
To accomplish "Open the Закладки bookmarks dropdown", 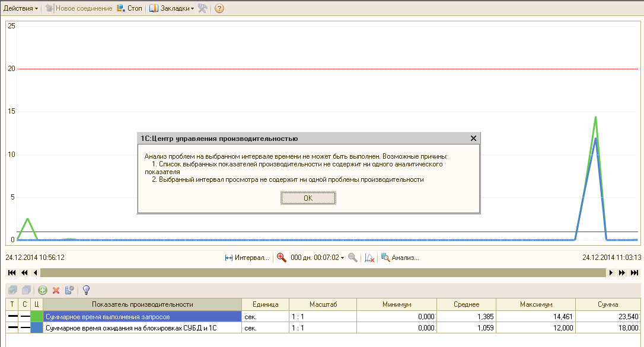I will coord(171,8).
